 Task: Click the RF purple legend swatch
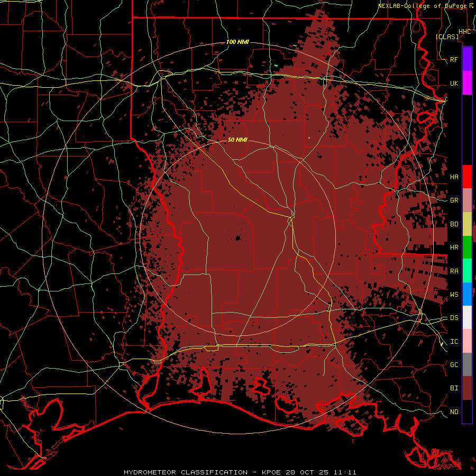click(467, 59)
